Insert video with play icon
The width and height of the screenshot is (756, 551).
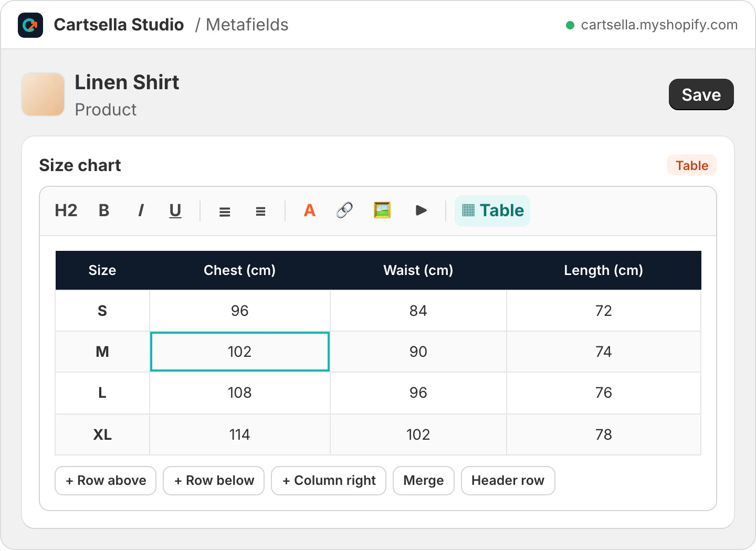(x=421, y=210)
